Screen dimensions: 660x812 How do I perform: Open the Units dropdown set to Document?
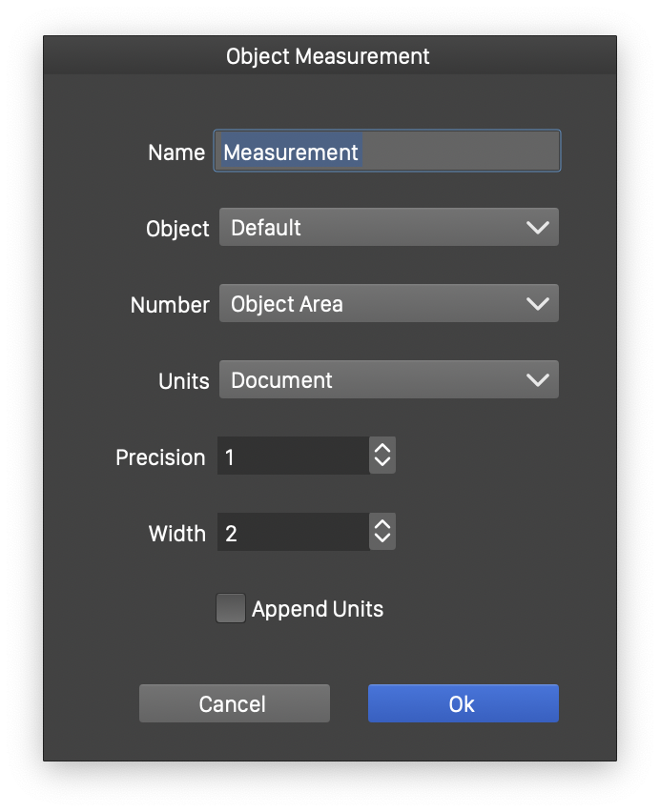(x=388, y=380)
